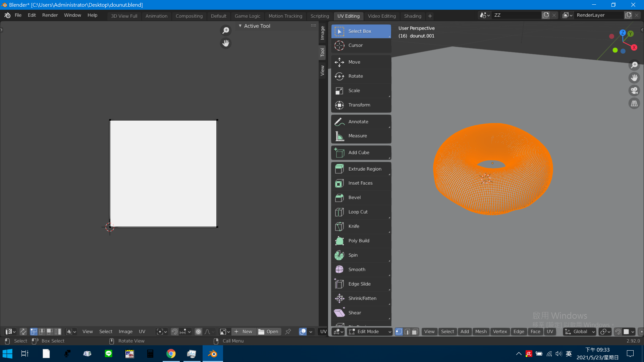Select the Measure tool

click(361, 136)
